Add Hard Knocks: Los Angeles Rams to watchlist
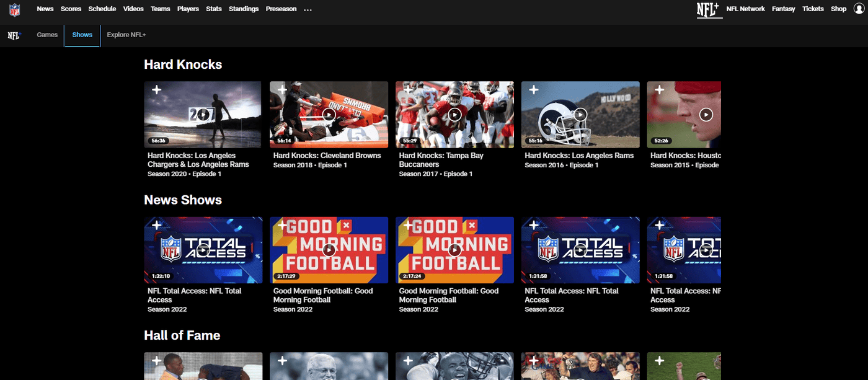Image resolution: width=868 pixels, height=380 pixels. pyautogui.click(x=533, y=90)
